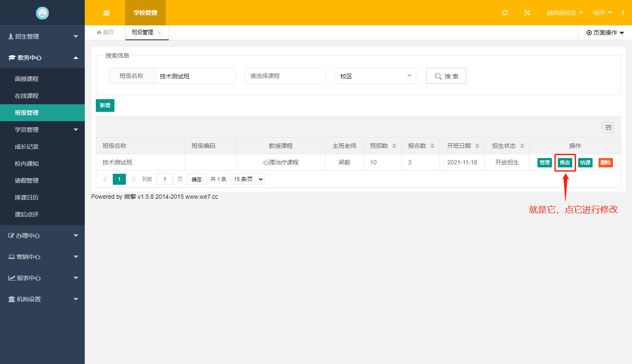Select 排课日历 in the sidebar
This screenshot has width=632, height=364.
[x=27, y=197]
